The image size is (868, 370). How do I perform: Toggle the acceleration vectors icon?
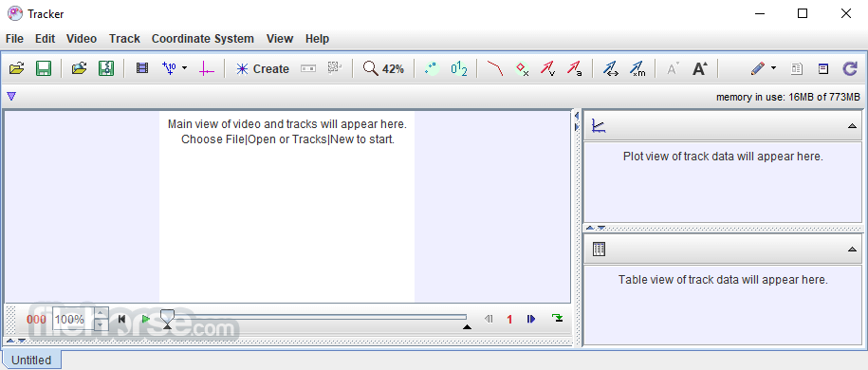(x=574, y=68)
